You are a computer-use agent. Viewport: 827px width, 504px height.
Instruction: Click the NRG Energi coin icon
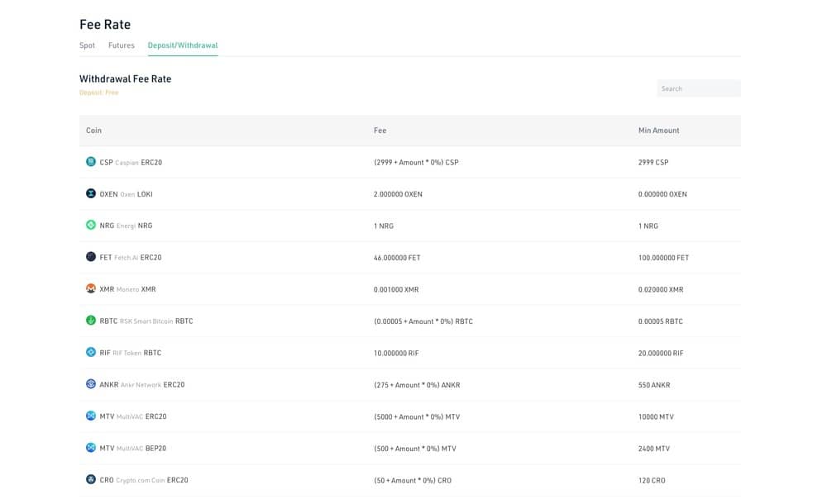click(x=91, y=225)
